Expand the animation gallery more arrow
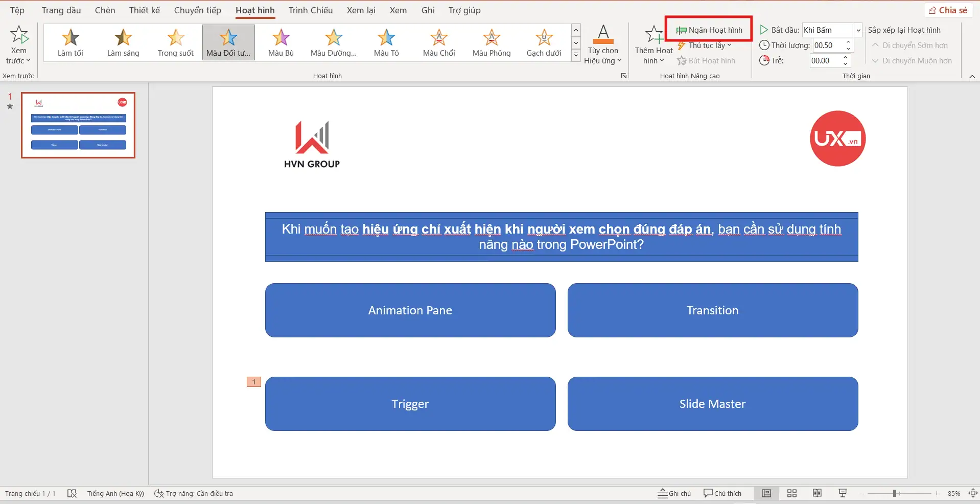The image size is (980, 504). pyautogui.click(x=576, y=55)
